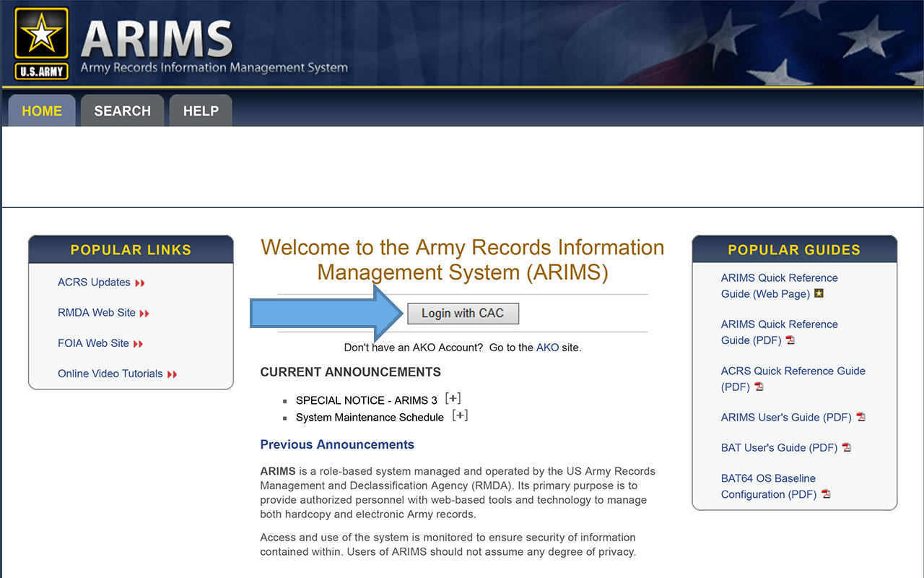
Task: Follow the AKO site link
Action: pyautogui.click(x=547, y=348)
